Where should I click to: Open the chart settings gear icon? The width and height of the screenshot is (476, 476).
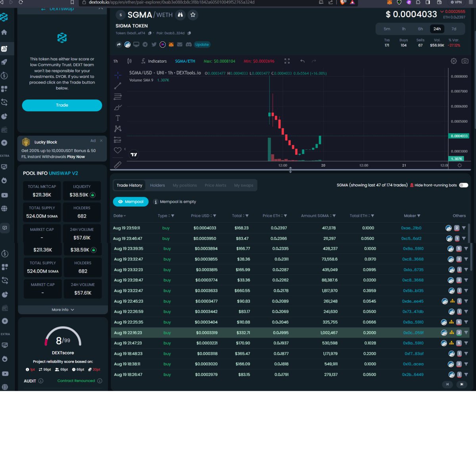[x=454, y=61]
